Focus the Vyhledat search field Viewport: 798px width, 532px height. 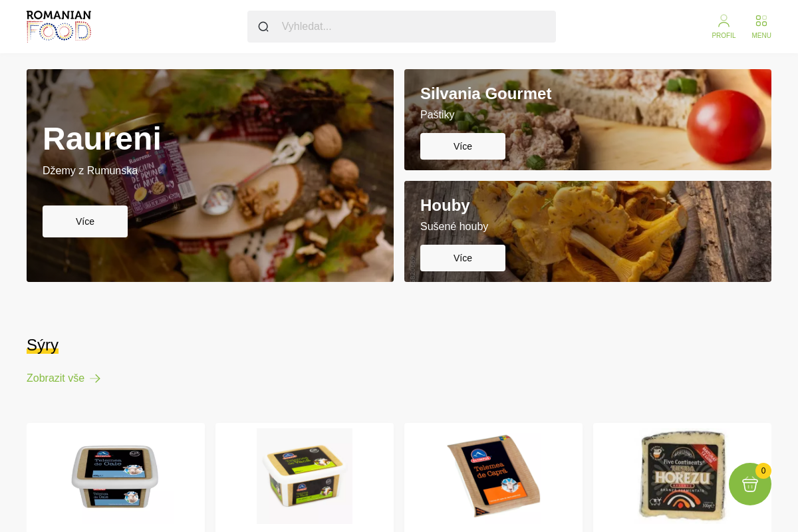(x=402, y=27)
